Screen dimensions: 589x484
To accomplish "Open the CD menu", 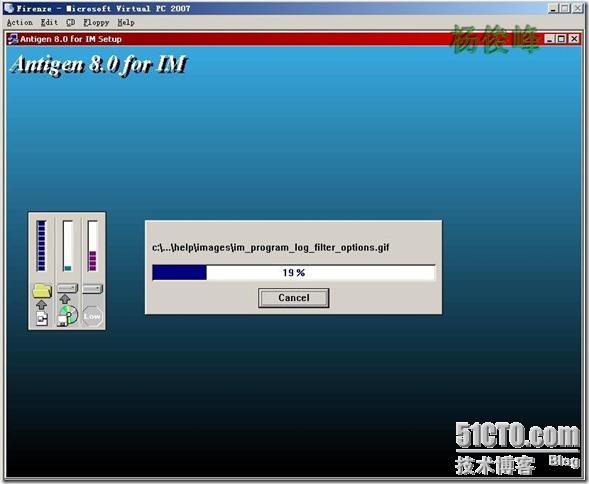I will click(71, 23).
